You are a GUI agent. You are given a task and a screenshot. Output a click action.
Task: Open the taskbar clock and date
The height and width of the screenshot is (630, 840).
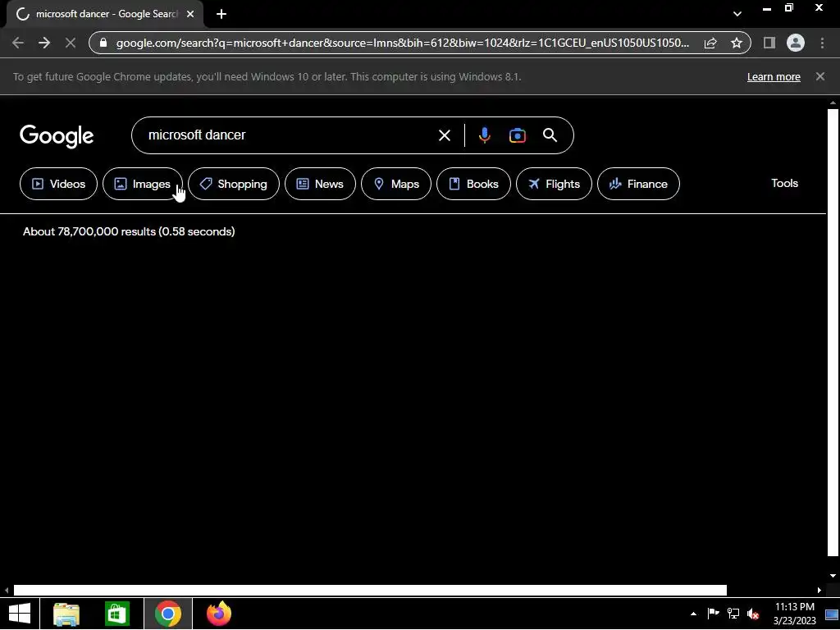pyautogui.click(x=794, y=614)
